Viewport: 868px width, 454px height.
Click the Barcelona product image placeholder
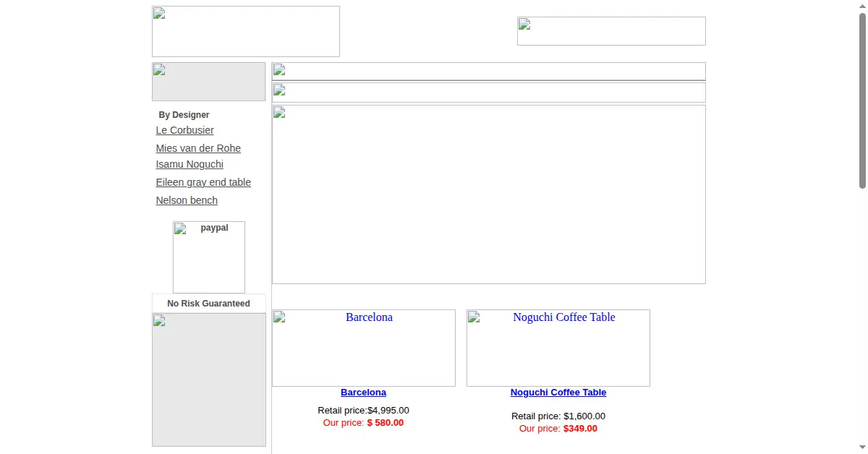pyautogui.click(x=364, y=348)
